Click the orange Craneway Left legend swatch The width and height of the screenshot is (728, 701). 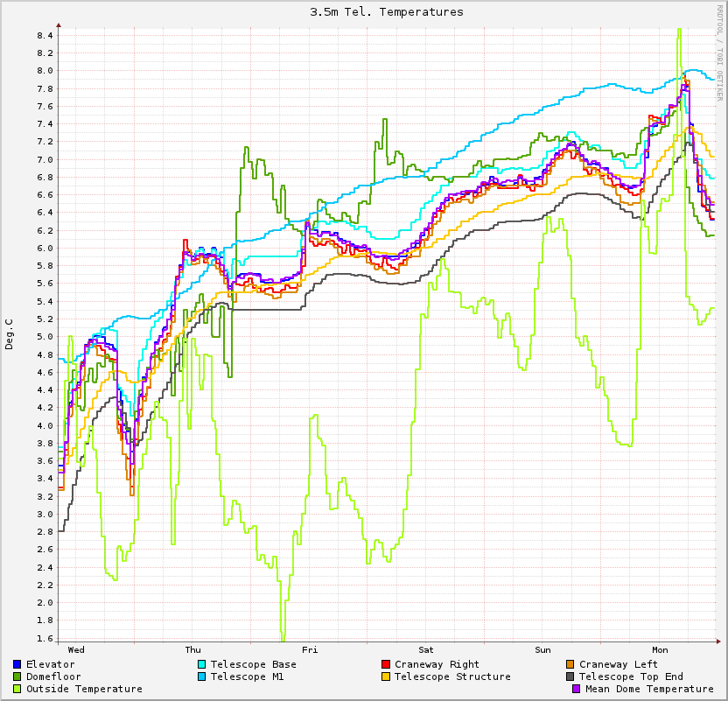pyautogui.click(x=570, y=664)
